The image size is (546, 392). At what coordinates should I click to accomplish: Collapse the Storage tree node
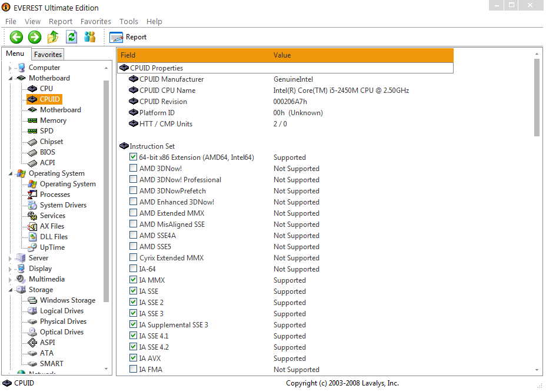[11, 290]
